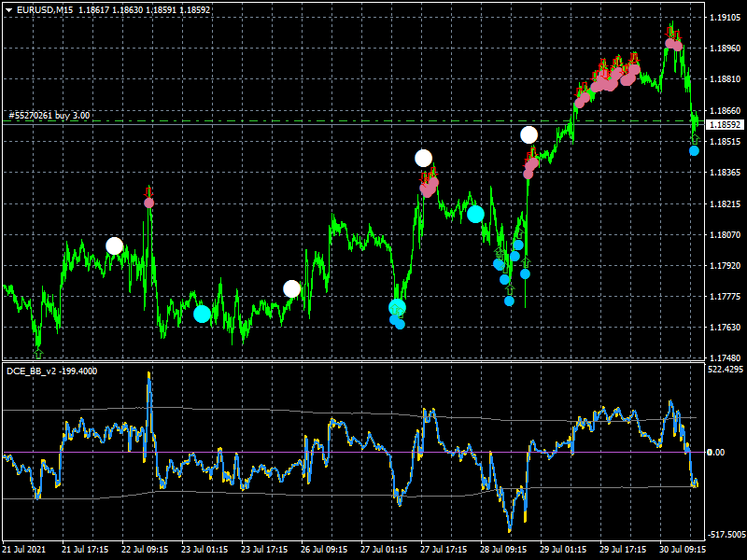
Task: Open the chart menu triangle beside EURUSD,M15
Action: coord(8,9)
